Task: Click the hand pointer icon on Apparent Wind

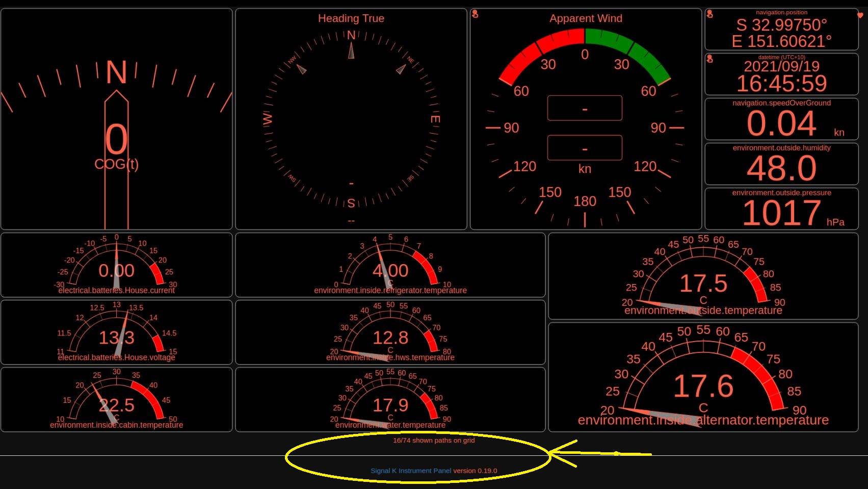Action: tap(475, 14)
